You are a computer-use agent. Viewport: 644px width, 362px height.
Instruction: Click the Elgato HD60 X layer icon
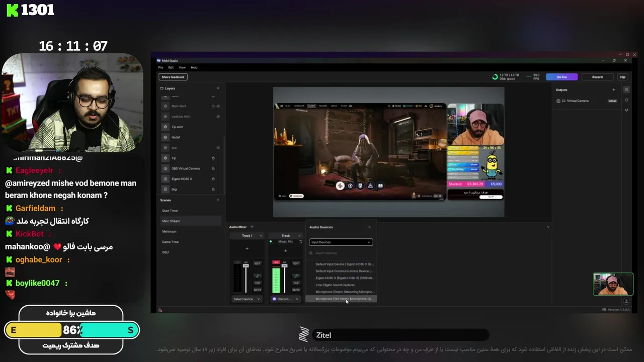(x=165, y=178)
